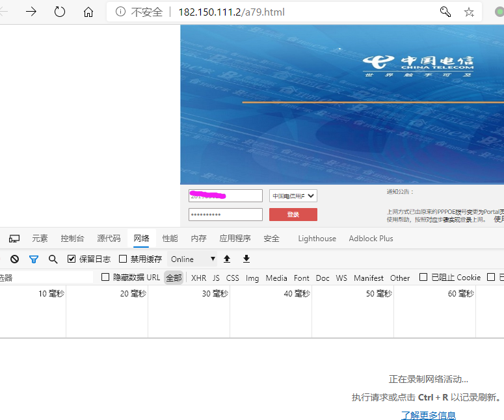Toggle Preserve log checkbox (保留日志)
504x420 pixels.
pyautogui.click(x=72, y=259)
